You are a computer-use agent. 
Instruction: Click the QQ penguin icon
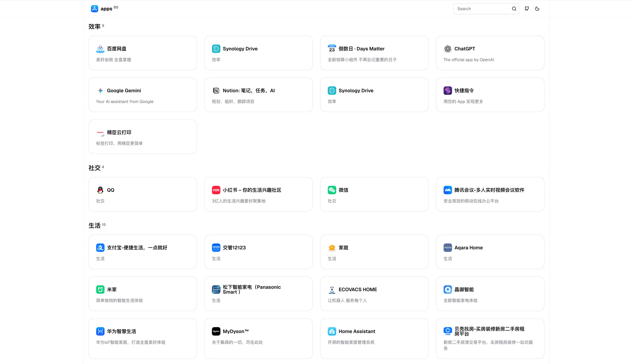100,190
